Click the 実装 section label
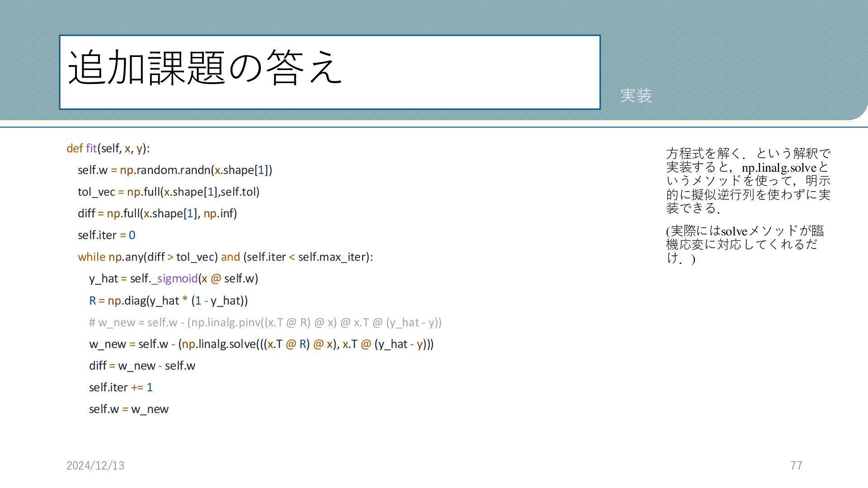The image size is (868, 488). 636,95
